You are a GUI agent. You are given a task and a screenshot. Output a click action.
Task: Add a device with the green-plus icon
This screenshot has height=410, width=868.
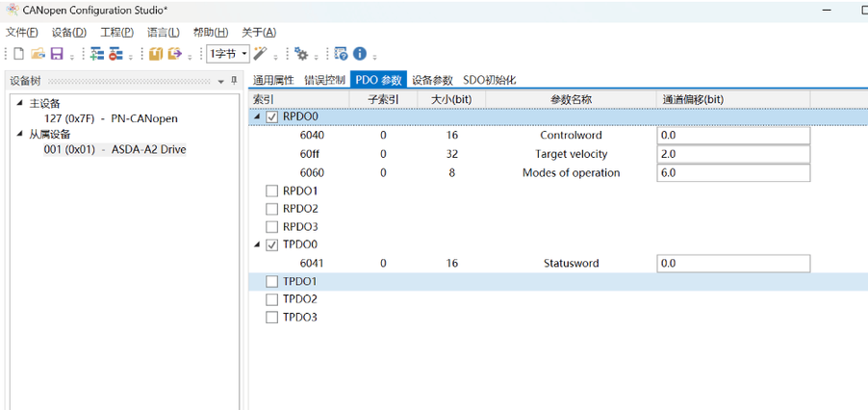point(97,54)
